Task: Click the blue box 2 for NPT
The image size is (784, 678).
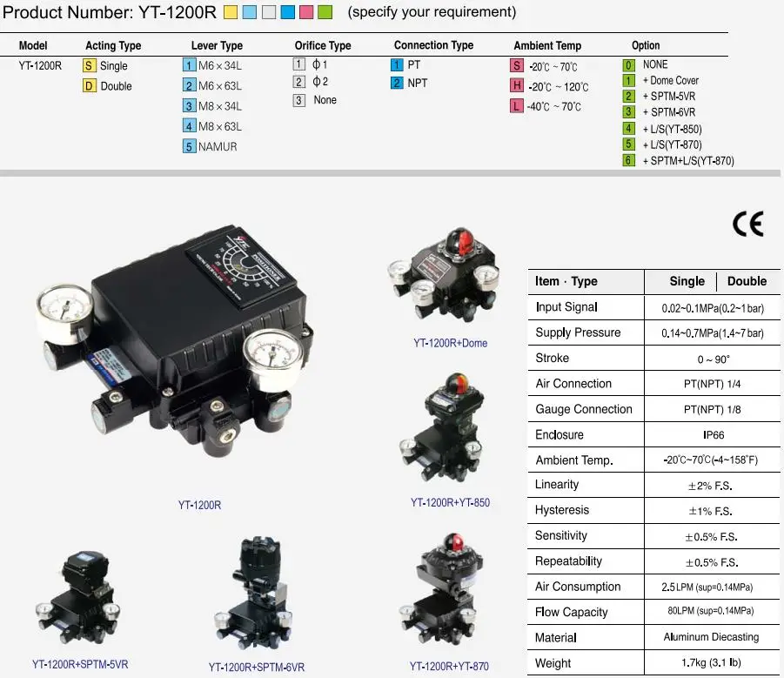Action: (x=397, y=83)
